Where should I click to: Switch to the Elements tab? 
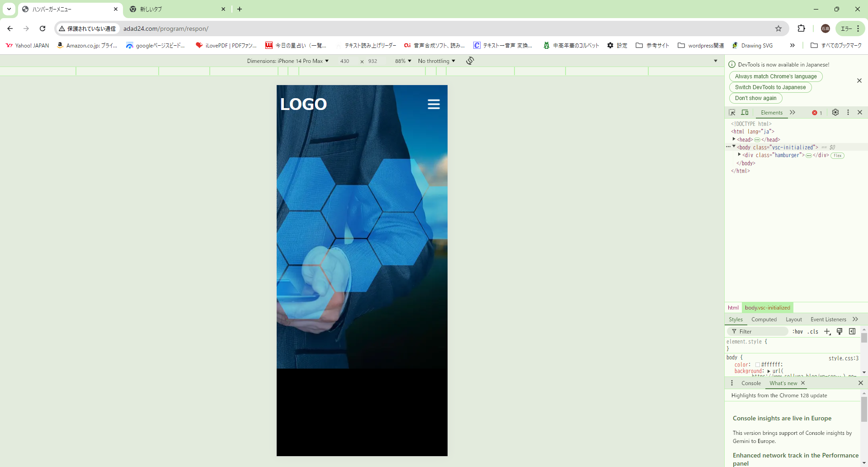point(771,113)
